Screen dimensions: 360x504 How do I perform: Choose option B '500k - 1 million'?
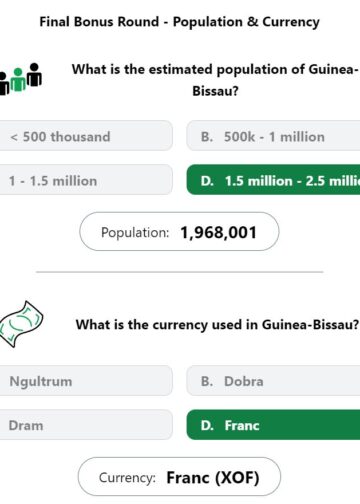(x=273, y=136)
